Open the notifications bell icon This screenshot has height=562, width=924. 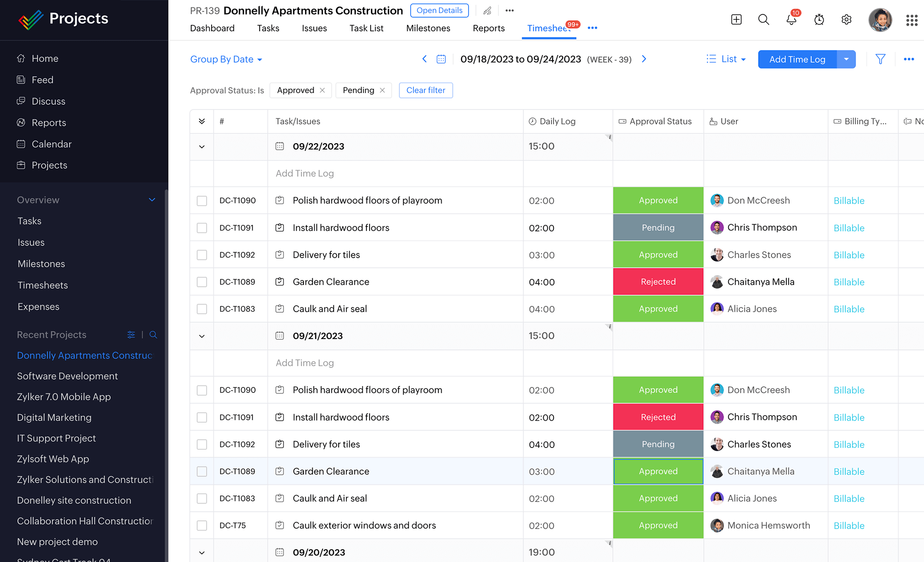790,18
